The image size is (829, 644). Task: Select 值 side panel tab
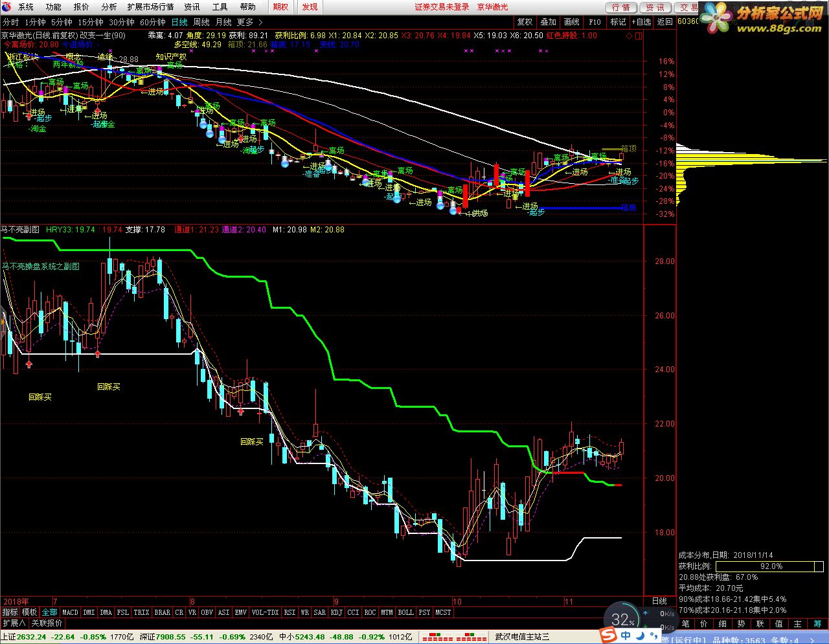(x=780, y=624)
